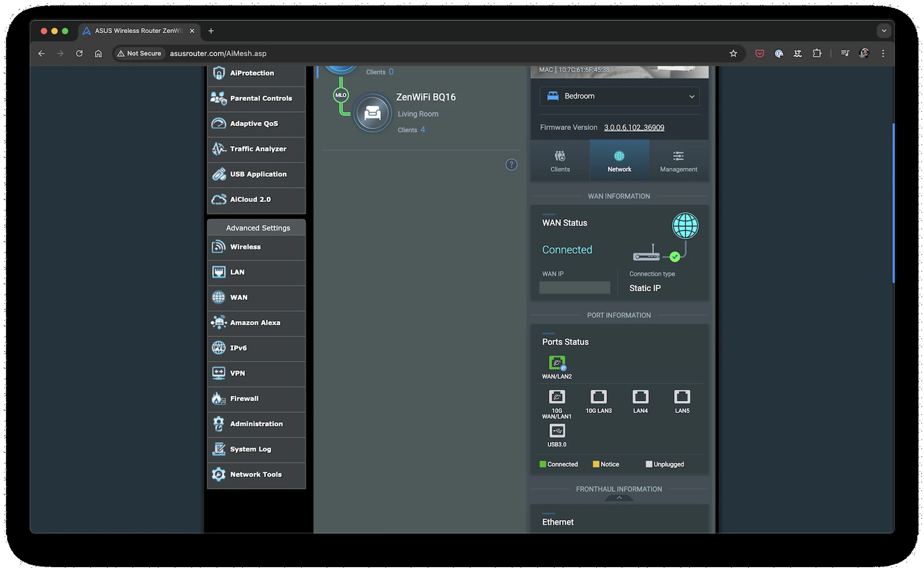Viewport: 924px width, 572px height.
Task: Open System Log page
Action: pyautogui.click(x=256, y=449)
